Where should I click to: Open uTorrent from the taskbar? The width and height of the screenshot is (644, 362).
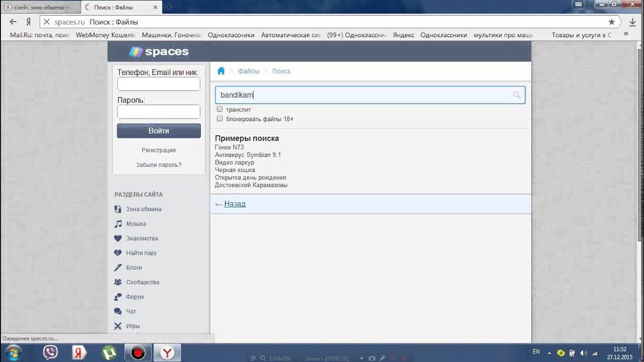(x=109, y=352)
